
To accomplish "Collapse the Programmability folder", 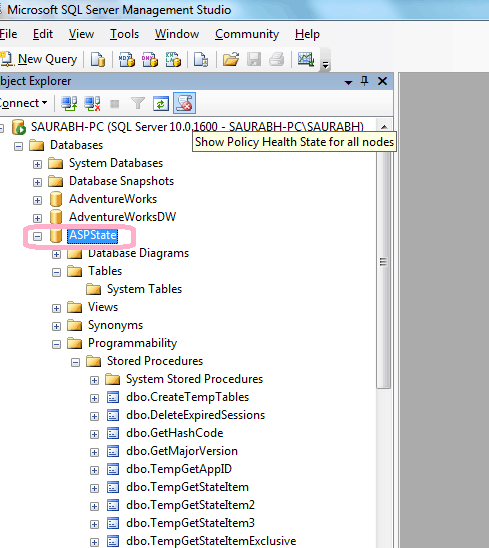I will pos(56,344).
